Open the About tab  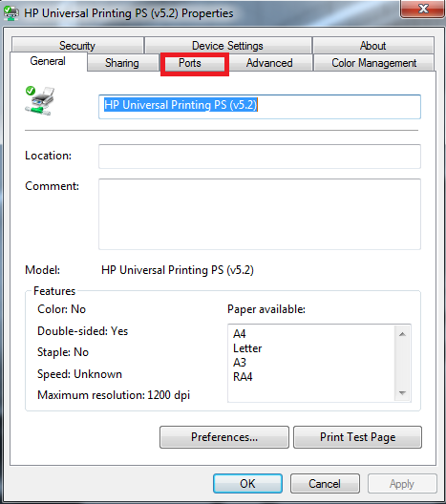tap(373, 45)
